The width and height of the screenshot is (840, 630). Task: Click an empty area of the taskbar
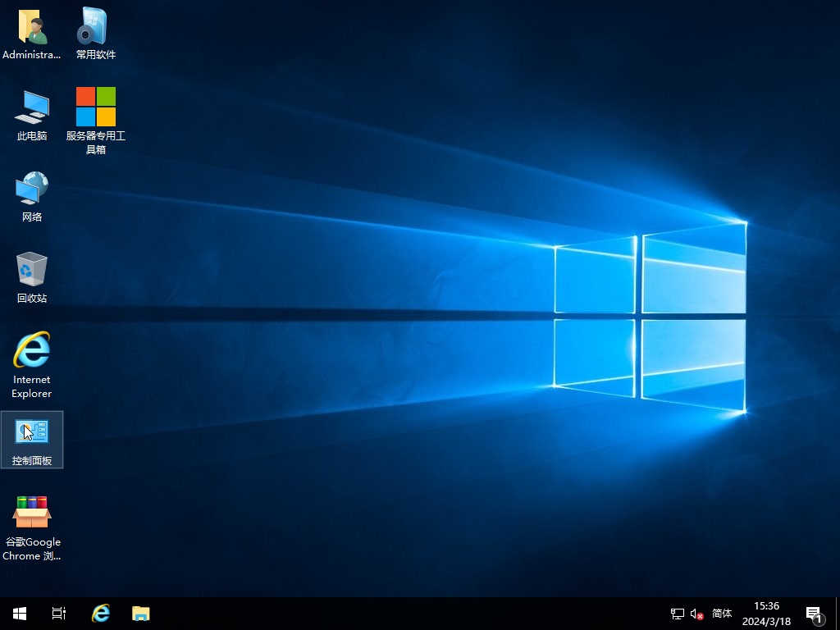pyautogui.click(x=410, y=614)
